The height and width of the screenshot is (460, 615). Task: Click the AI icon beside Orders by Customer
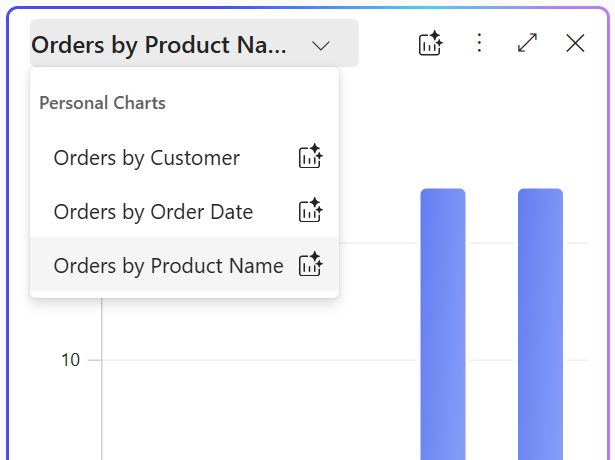pos(310,158)
